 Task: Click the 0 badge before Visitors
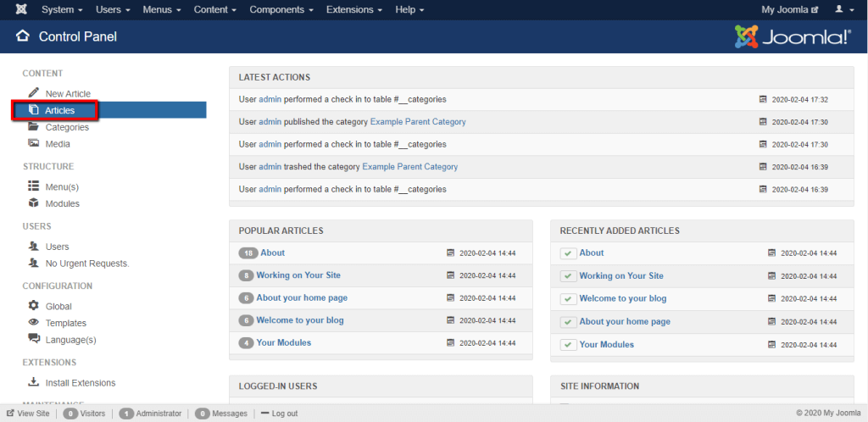tap(70, 414)
